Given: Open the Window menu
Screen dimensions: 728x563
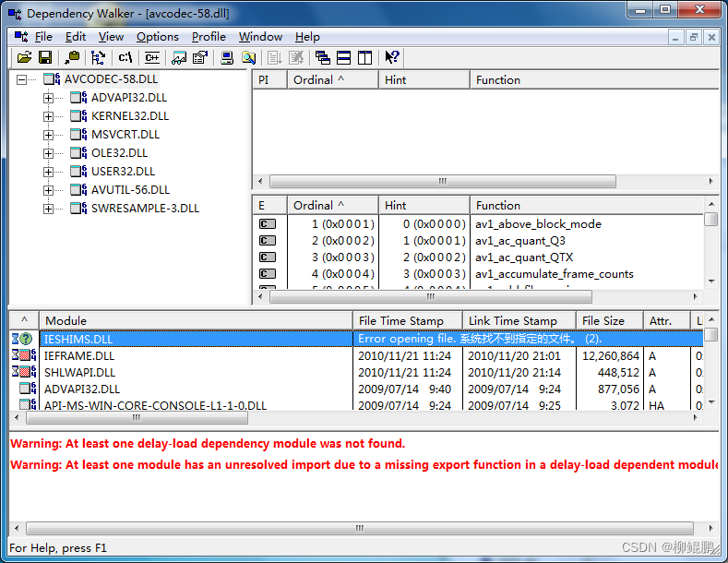Looking at the screenshot, I should (x=260, y=37).
